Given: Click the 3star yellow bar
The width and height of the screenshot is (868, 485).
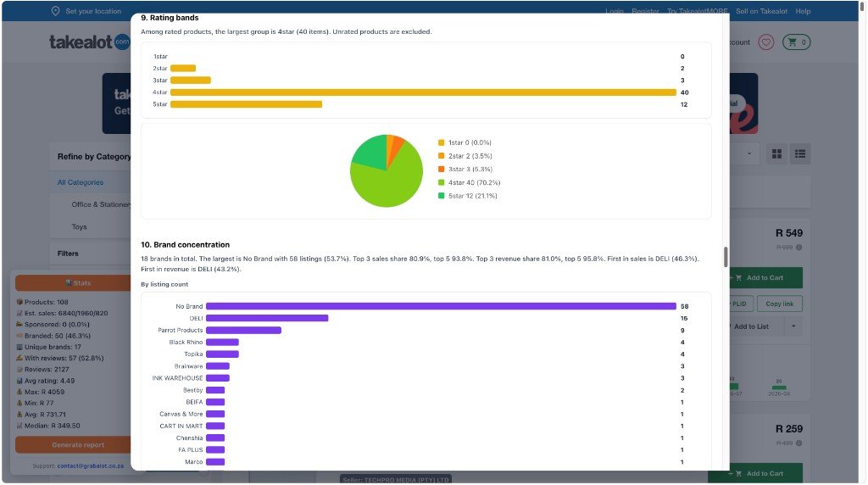Looking at the screenshot, I should click(191, 81).
